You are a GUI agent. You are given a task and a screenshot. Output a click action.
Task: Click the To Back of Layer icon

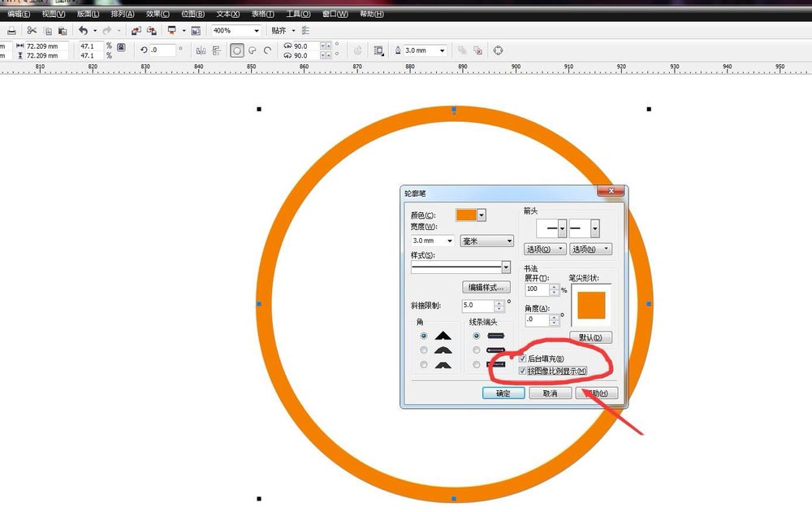point(477,50)
